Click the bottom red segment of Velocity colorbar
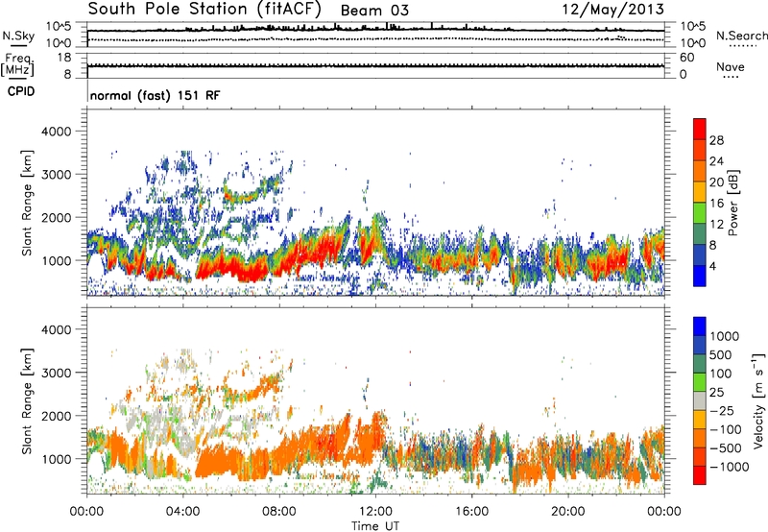Viewport: 768px width, 532px height. pyautogui.click(x=700, y=475)
